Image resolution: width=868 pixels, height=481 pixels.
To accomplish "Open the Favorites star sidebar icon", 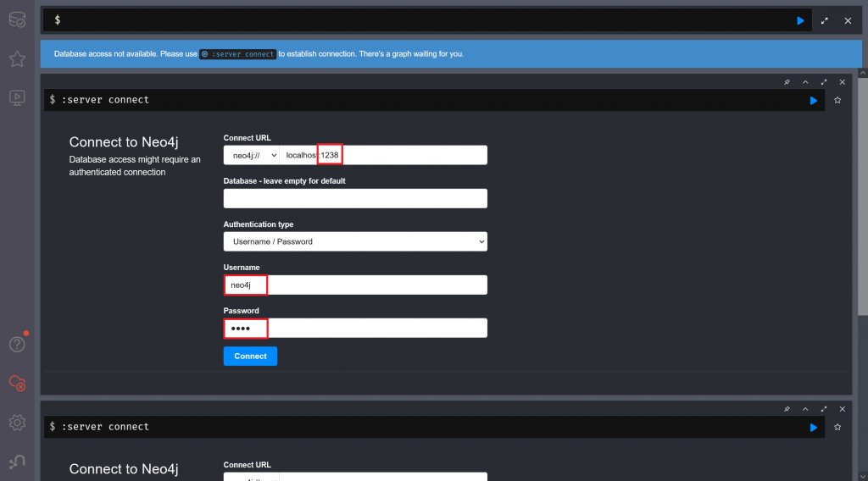I will [x=17, y=58].
